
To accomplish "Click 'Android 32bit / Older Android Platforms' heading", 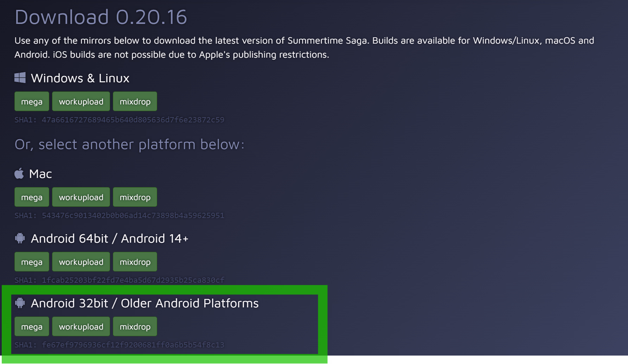I will [x=145, y=303].
